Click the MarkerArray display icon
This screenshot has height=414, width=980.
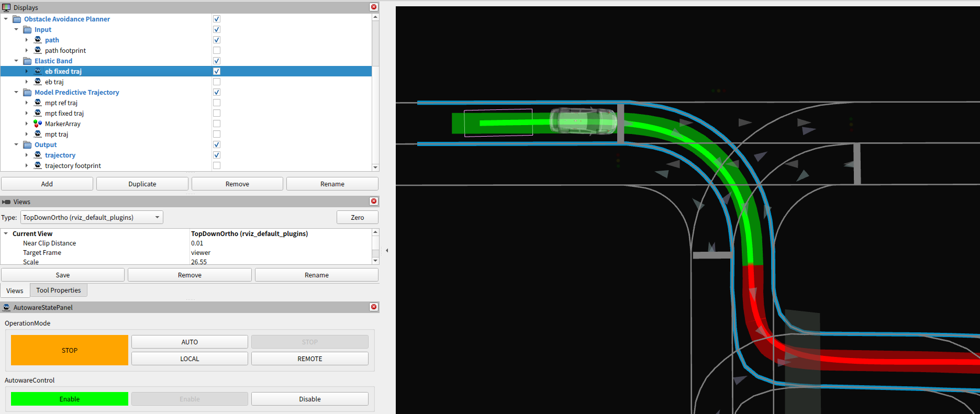[38, 124]
